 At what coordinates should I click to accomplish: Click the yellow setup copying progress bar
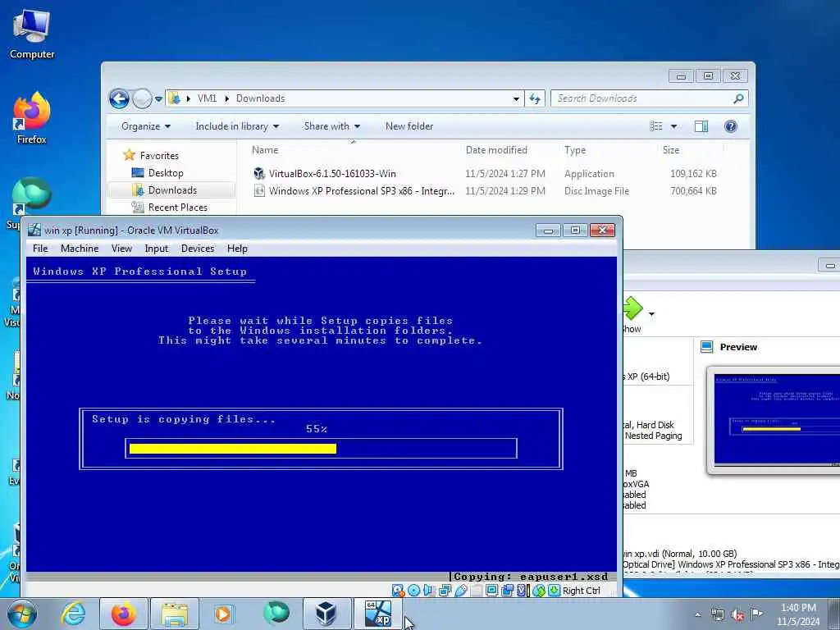[x=233, y=449]
